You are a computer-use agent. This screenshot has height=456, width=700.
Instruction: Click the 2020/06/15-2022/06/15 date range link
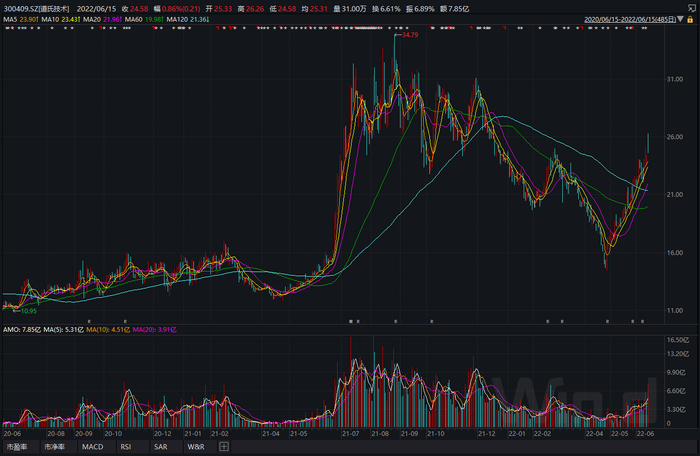point(630,20)
